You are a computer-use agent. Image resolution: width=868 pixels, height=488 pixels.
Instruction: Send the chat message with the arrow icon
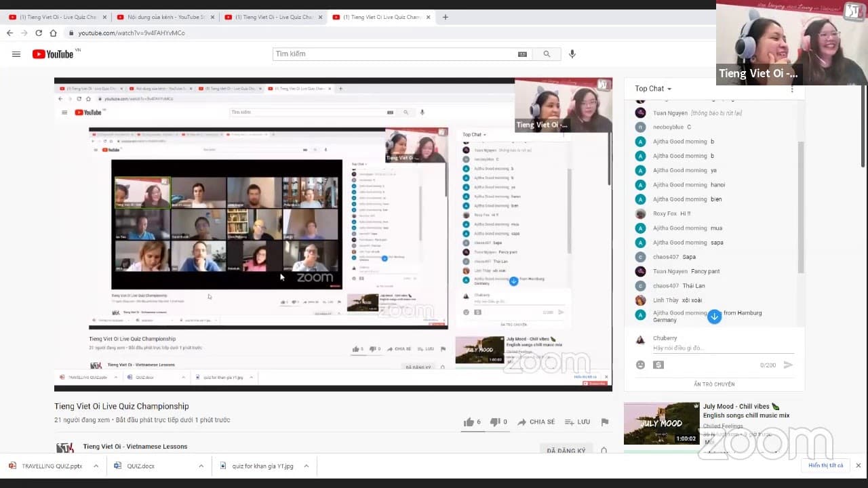tap(788, 365)
